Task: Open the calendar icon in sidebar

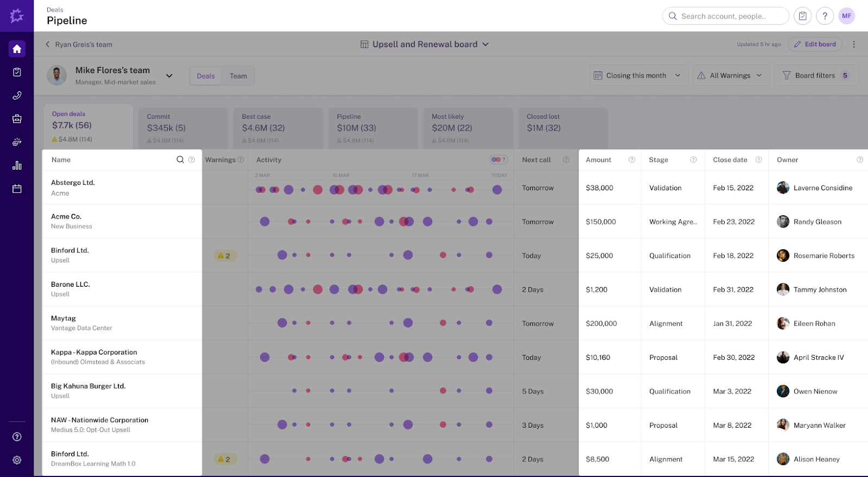Action: pyautogui.click(x=17, y=189)
